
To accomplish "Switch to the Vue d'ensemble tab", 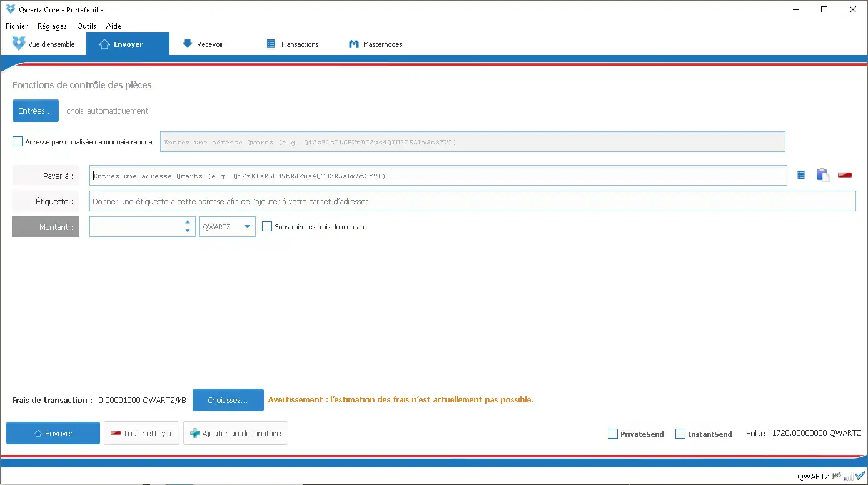I will pyautogui.click(x=43, y=44).
